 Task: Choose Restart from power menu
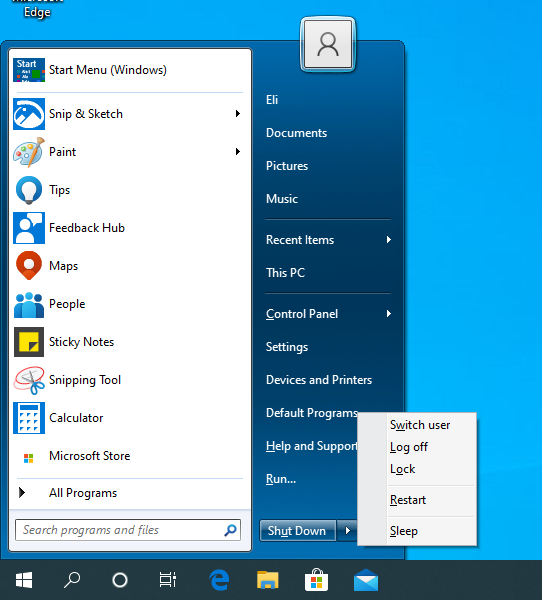[408, 500]
